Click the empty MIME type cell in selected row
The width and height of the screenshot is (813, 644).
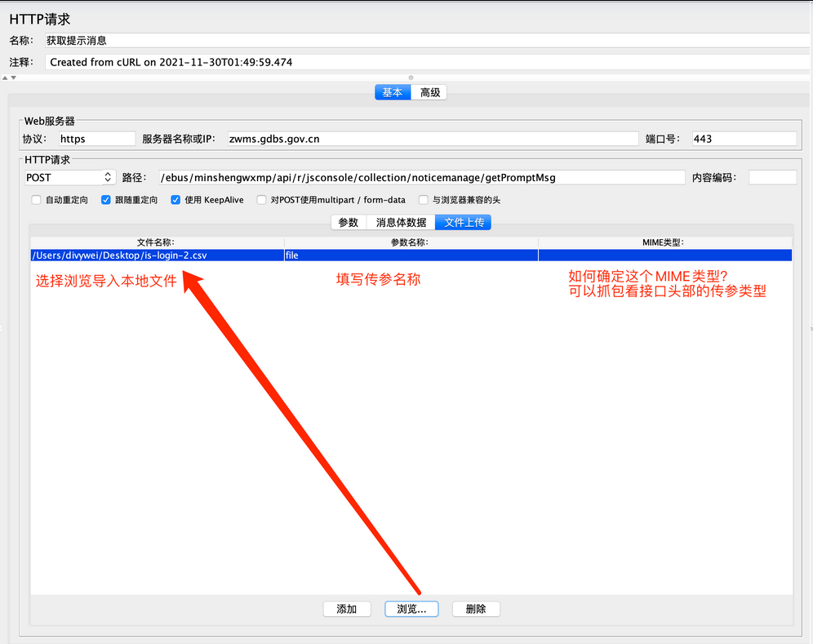pos(665,255)
